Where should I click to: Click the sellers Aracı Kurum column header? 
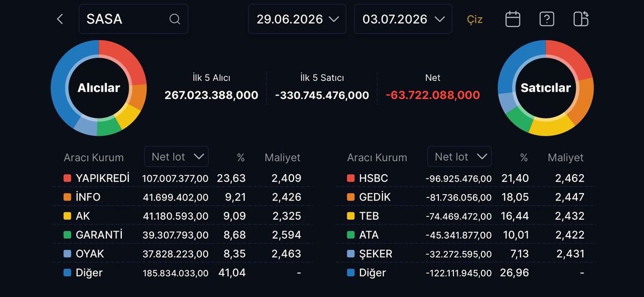point(377,158)
